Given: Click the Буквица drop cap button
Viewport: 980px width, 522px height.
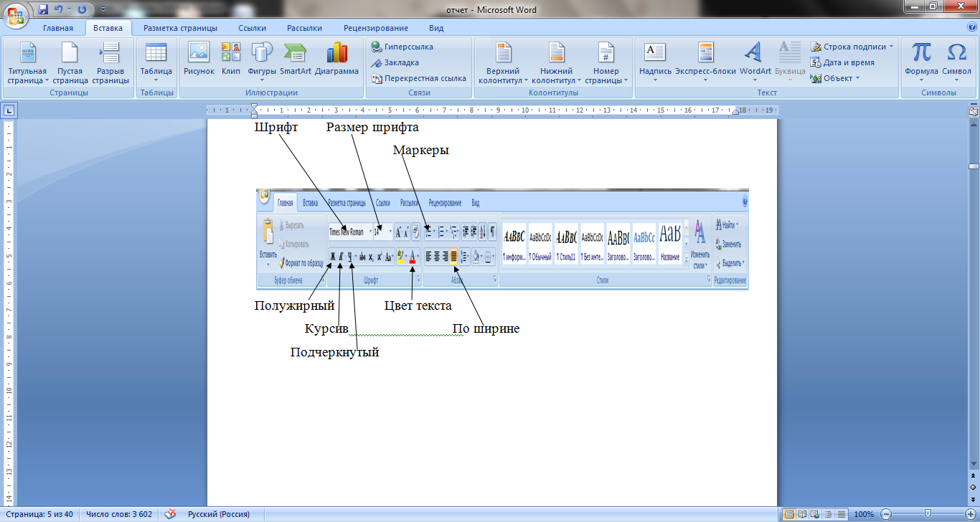Looking at the screenshot, I should click(790, 62).
